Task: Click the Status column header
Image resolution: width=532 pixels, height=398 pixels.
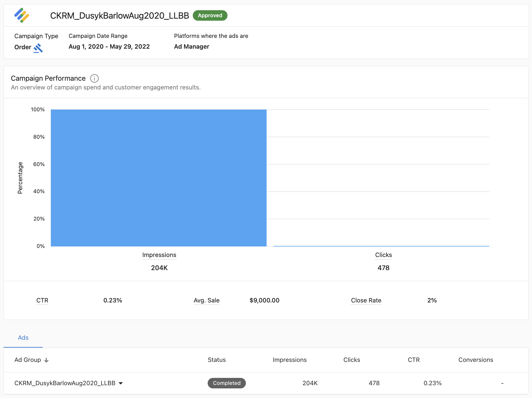Action: tap(217, 360)
